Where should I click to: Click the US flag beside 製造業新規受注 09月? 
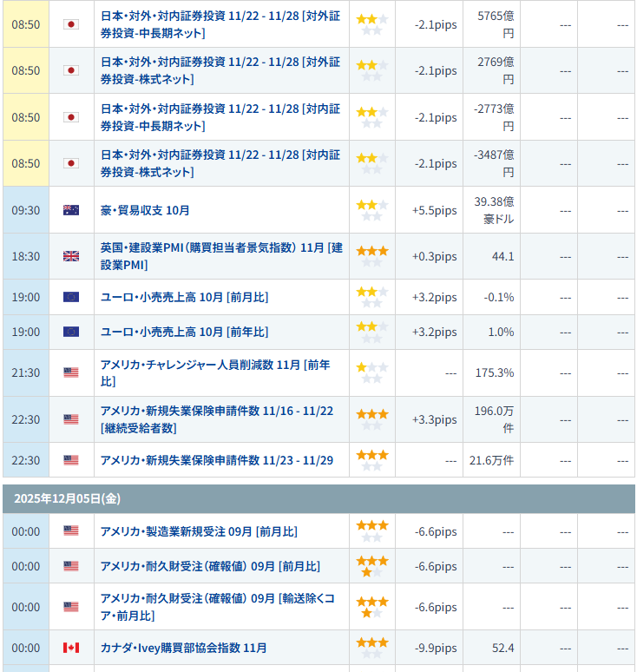click(x=71, y=530)
